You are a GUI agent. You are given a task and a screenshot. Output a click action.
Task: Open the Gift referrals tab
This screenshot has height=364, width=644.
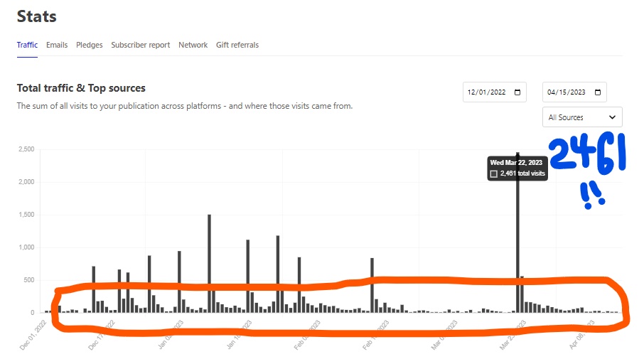[x=237, y=45]
